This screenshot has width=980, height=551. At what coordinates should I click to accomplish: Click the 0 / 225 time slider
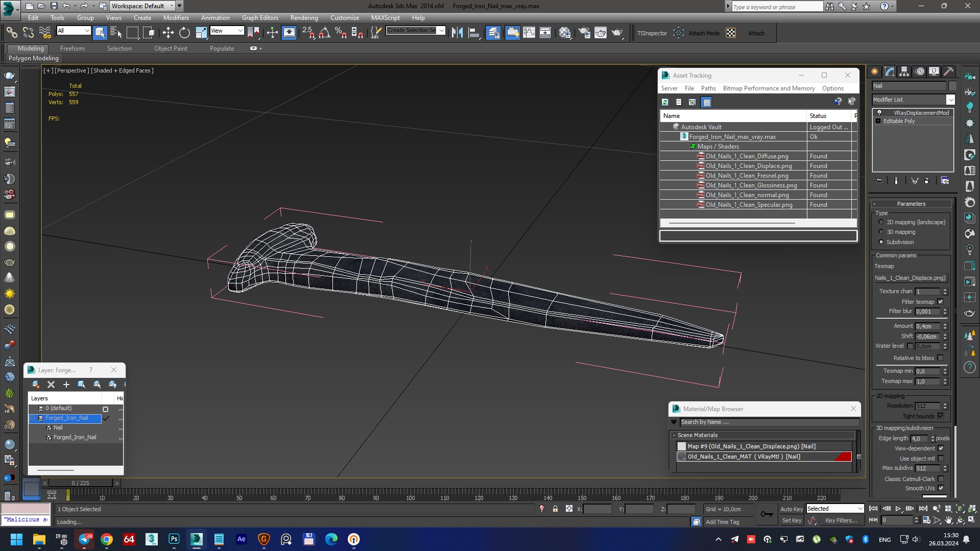point(81,483)
